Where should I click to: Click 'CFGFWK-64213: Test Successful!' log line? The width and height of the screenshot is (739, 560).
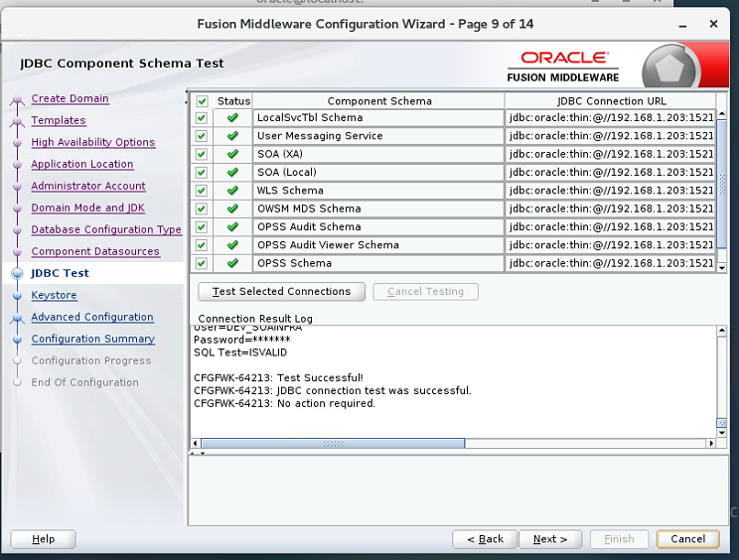(x=278, y=377)
